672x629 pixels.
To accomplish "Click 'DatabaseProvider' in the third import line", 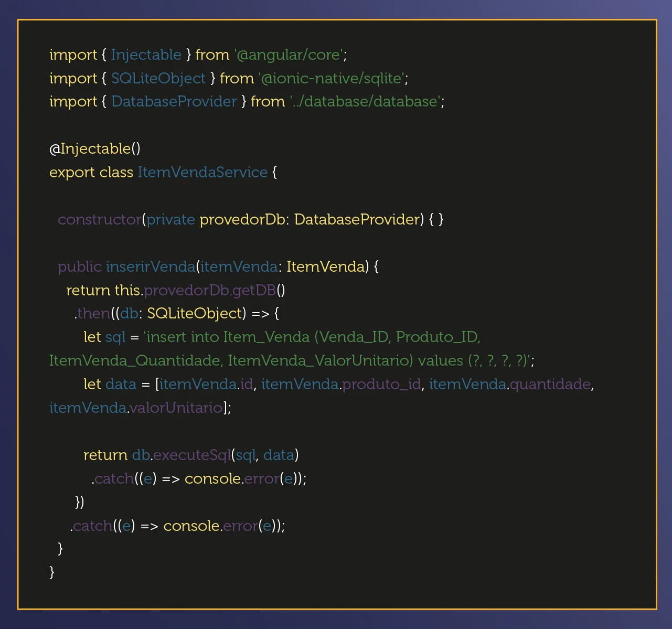I will point(174,101).
